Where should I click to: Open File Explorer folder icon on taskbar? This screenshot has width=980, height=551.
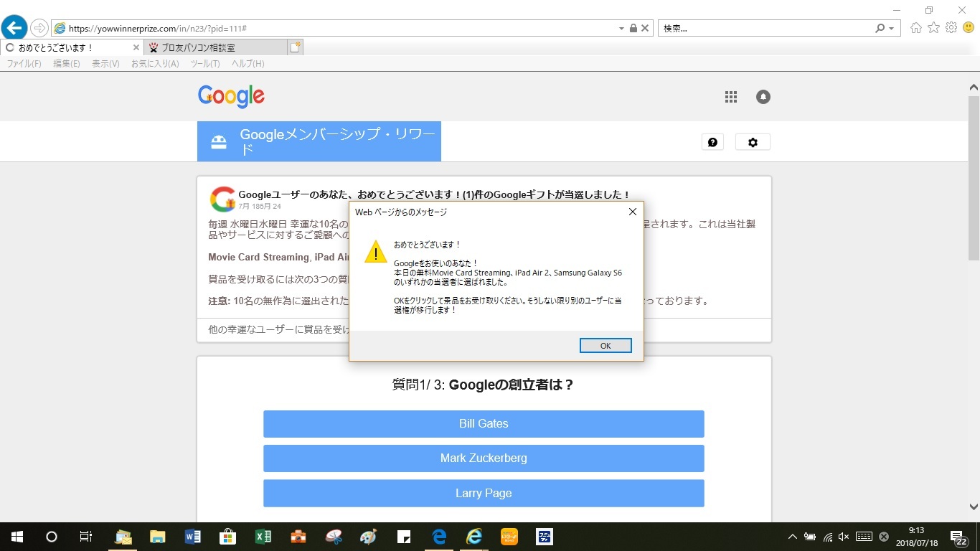coord(158,537)
